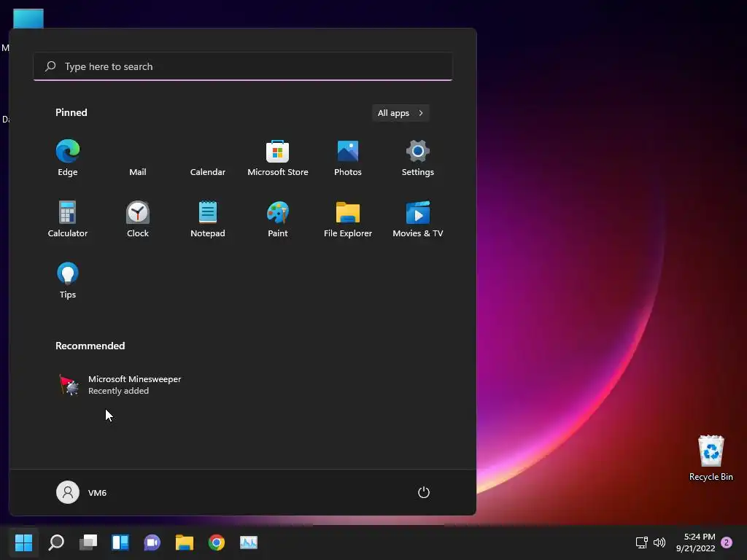Open taskbar Search magnifier
Screen dimensions: 747x560
tap(56, 542)
